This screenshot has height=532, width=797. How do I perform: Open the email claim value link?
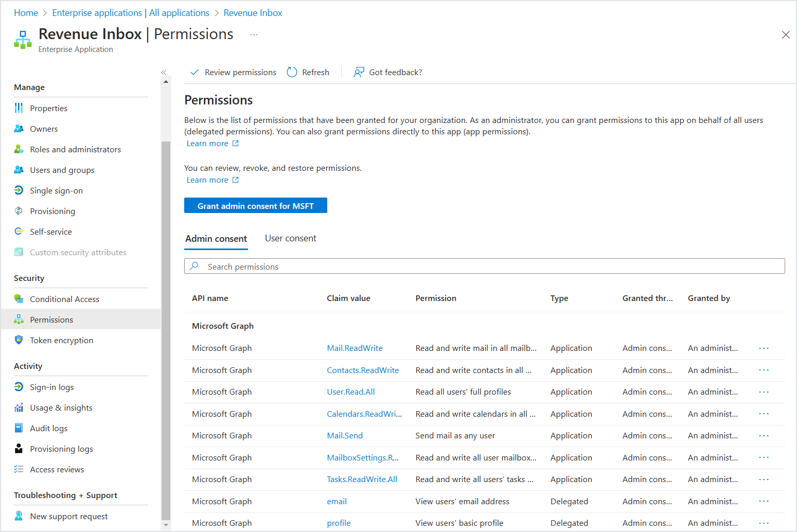[x=336, y=502]
